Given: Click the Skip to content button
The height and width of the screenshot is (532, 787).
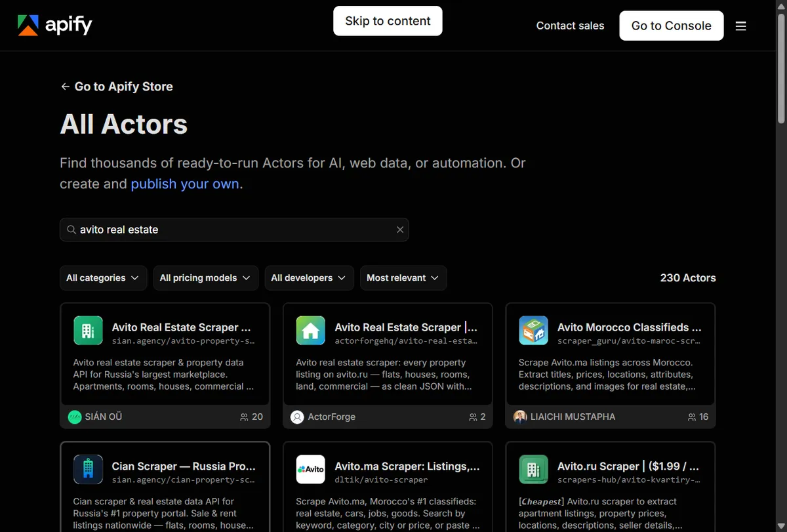Looking at the screenshot, I should pos(388,21).
